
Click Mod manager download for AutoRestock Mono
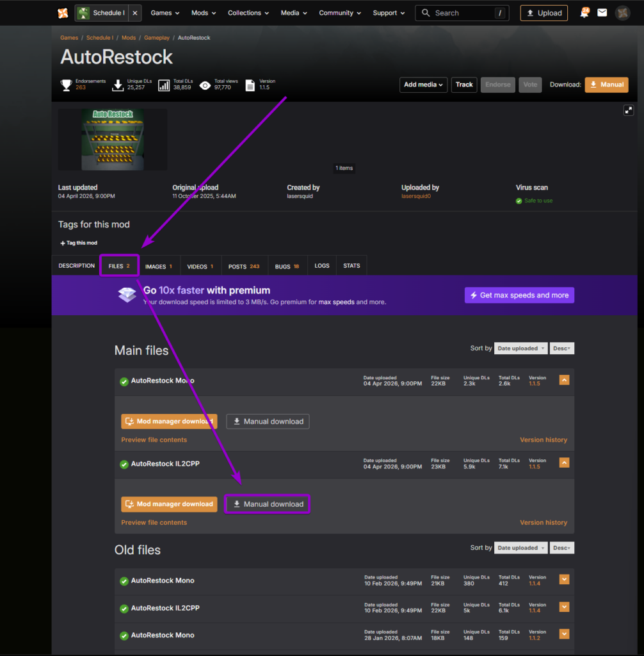click(x=169, y=422)
